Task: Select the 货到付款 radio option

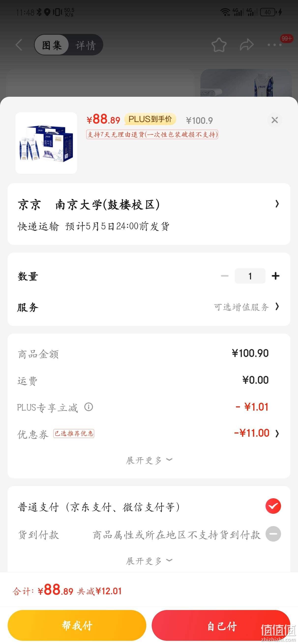Action: point(273,534)
